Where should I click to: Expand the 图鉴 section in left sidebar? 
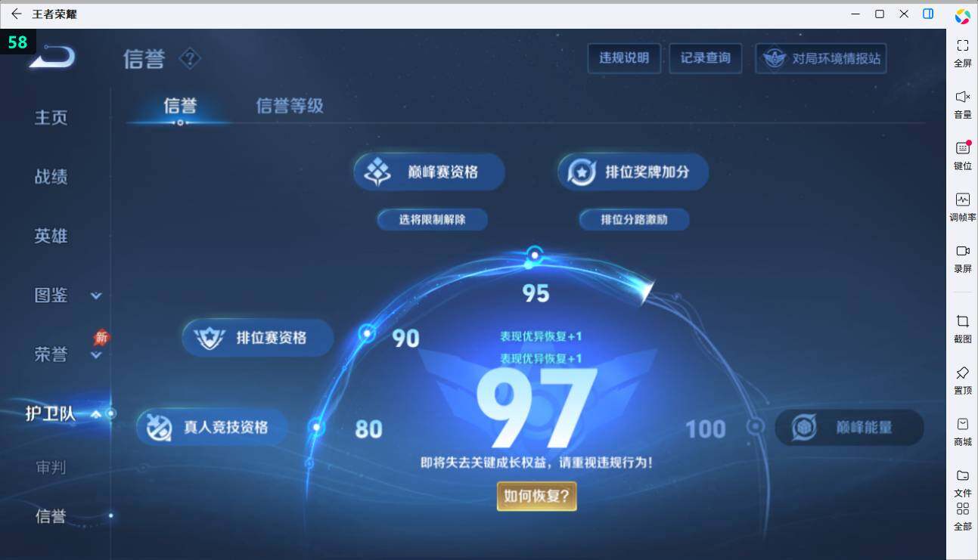point(95,295)
